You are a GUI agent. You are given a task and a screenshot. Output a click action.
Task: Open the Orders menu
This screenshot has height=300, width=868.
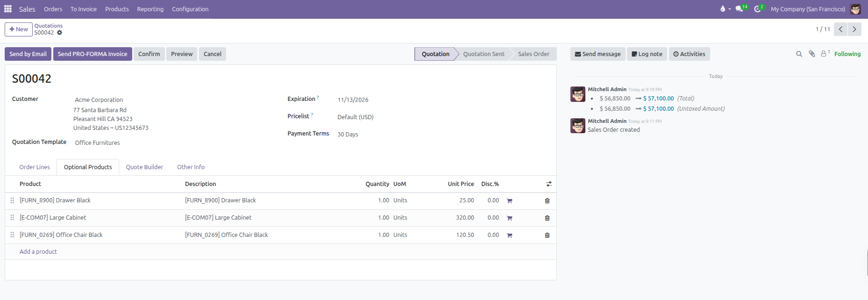(x=53, y=9)
